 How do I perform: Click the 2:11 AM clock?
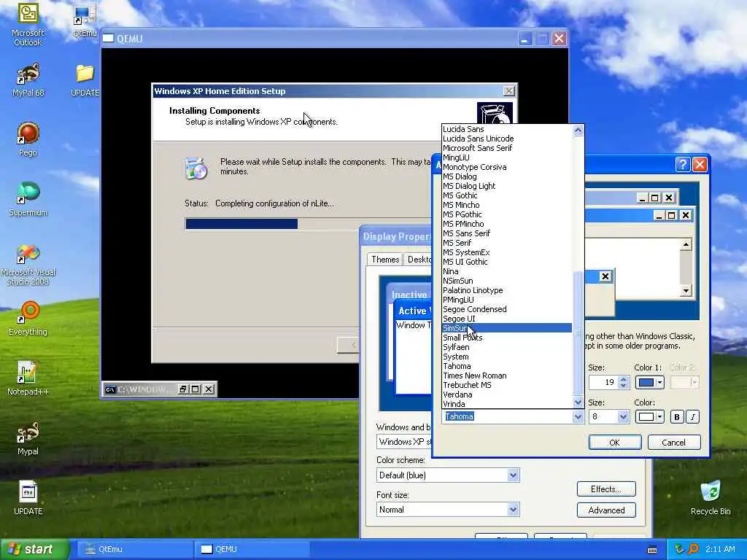pyautogui.click(x=720, y=550)
